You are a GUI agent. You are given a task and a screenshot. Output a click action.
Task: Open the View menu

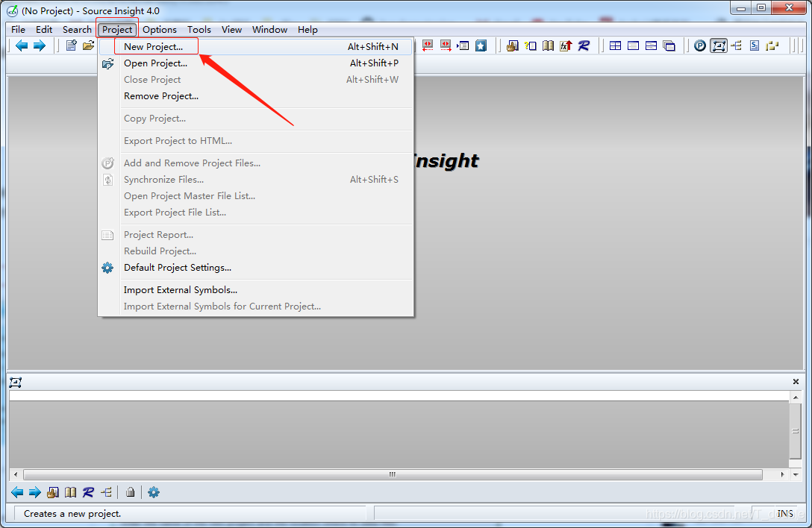coord(231,30)
